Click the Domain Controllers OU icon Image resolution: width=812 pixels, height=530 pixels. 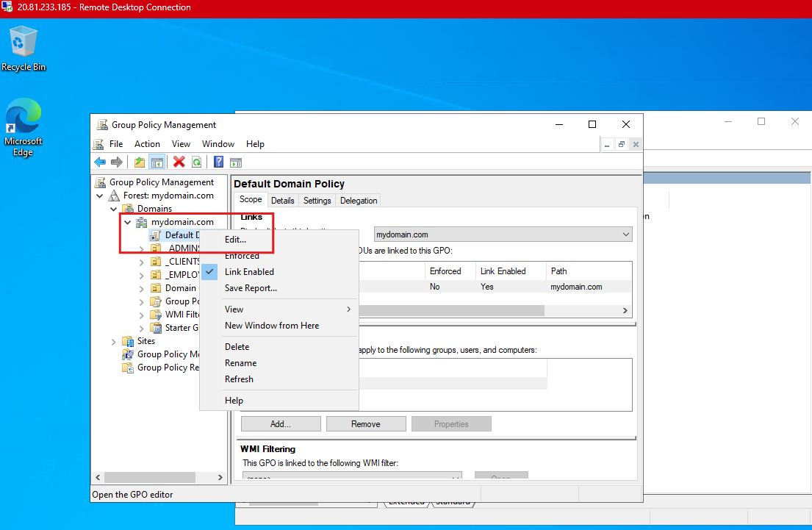pos(155,288)
